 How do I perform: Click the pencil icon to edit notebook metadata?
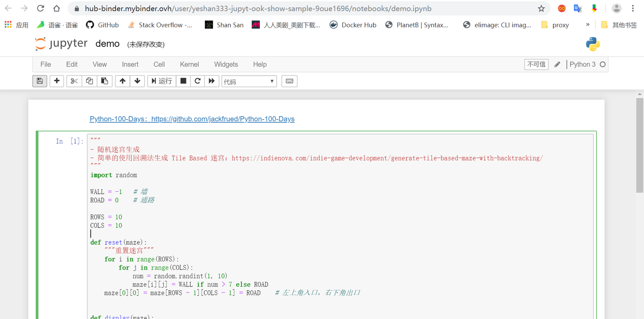(x=557, y=64)
